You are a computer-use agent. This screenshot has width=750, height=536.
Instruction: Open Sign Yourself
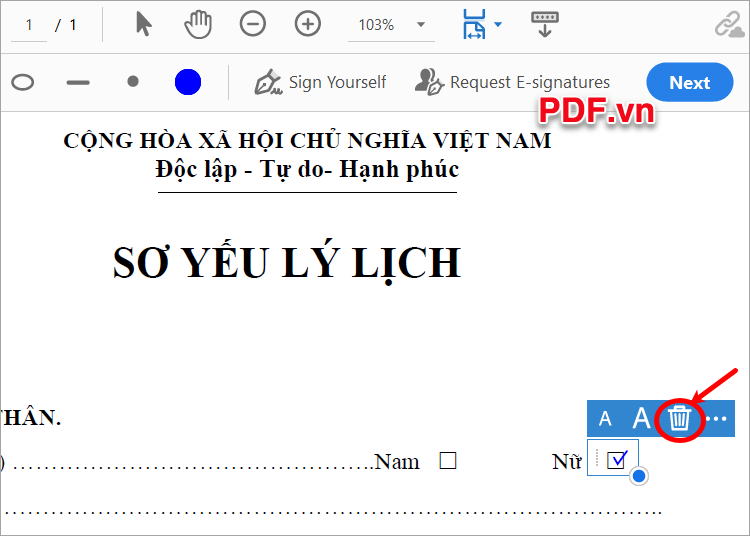[321, 82]
